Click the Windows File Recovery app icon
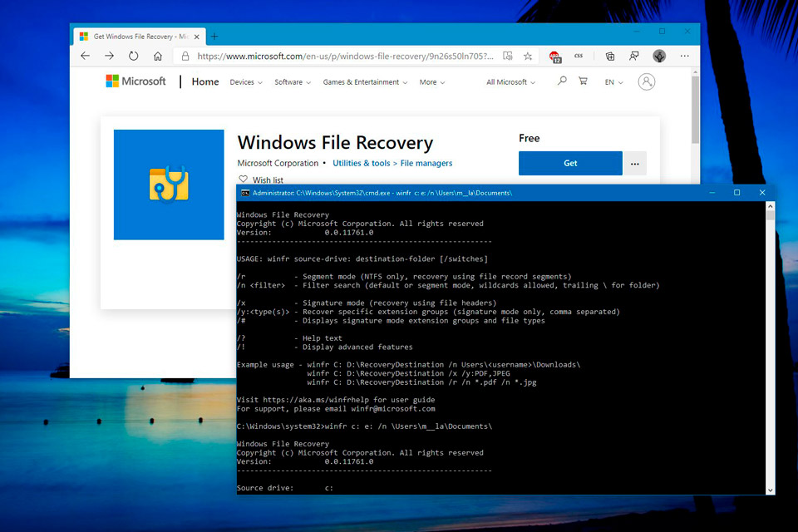Screen dimensions: 798x532 169,185
